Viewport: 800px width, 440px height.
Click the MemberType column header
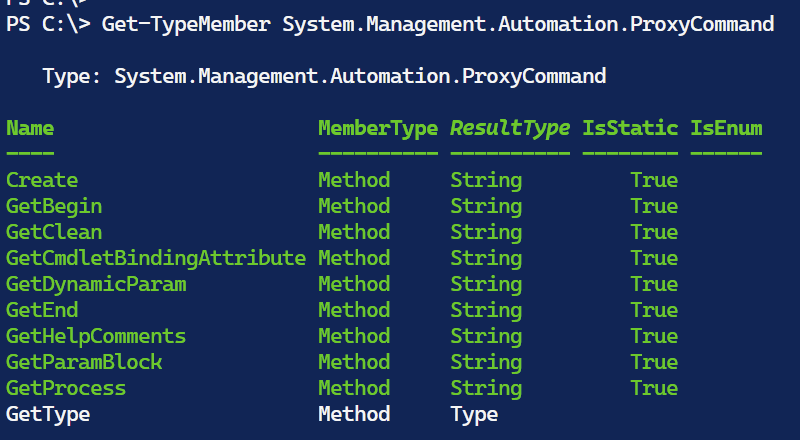point(378,128)
